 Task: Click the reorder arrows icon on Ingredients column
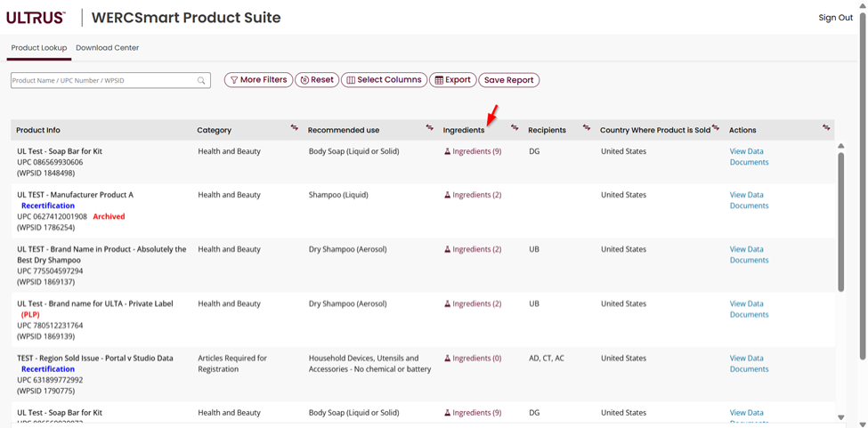click(515, 128)
